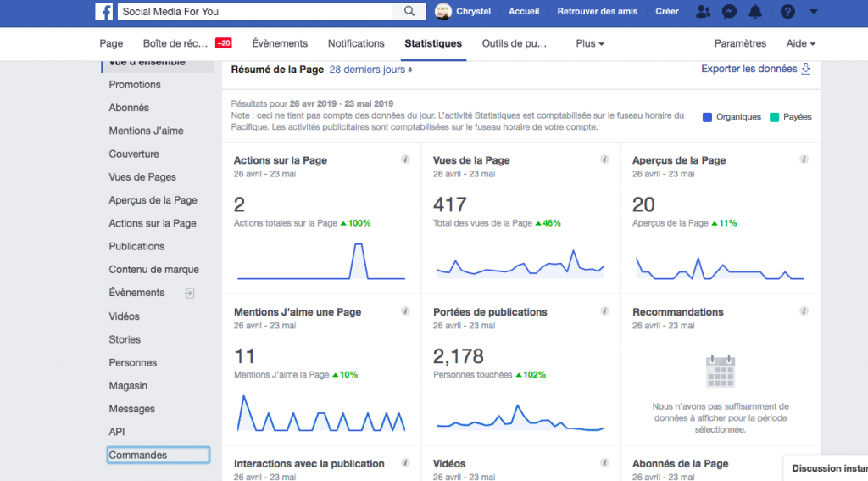Select Actions sur la Page in sidebar
The image size is (868, 481).
(153, 223)
